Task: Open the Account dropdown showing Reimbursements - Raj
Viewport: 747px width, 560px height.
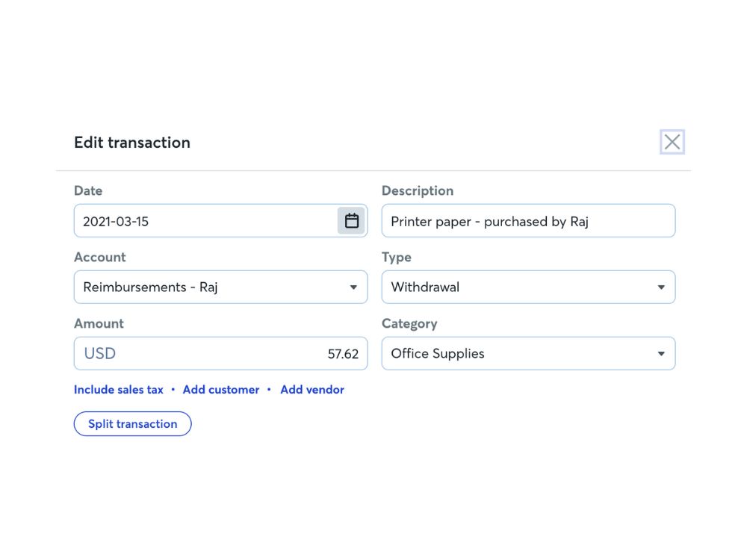Action: 220,287
